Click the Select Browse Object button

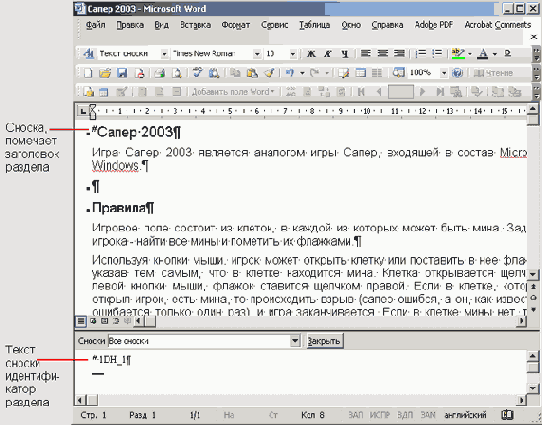pos(533,298)
